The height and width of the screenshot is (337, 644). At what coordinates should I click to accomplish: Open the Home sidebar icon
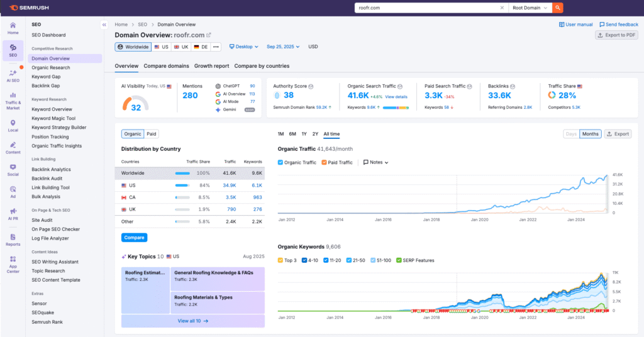pyautogui.click(x=13, y=28)
